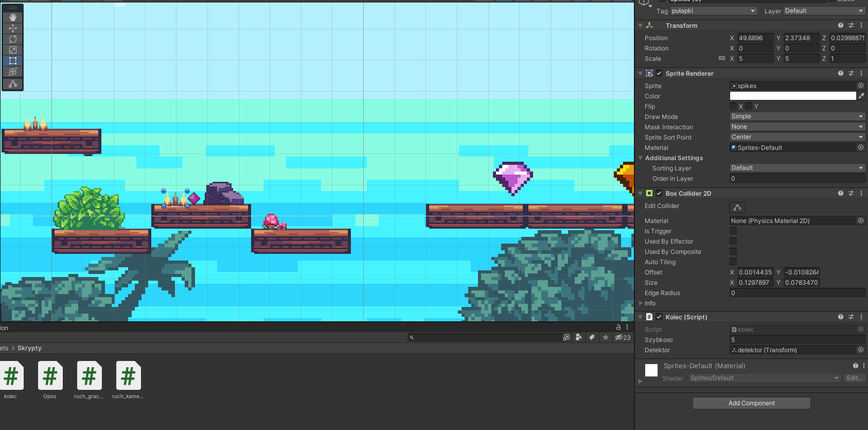Click the Edit Collider button icon
This screenshot has width=868, height=430.
(737, 207)
